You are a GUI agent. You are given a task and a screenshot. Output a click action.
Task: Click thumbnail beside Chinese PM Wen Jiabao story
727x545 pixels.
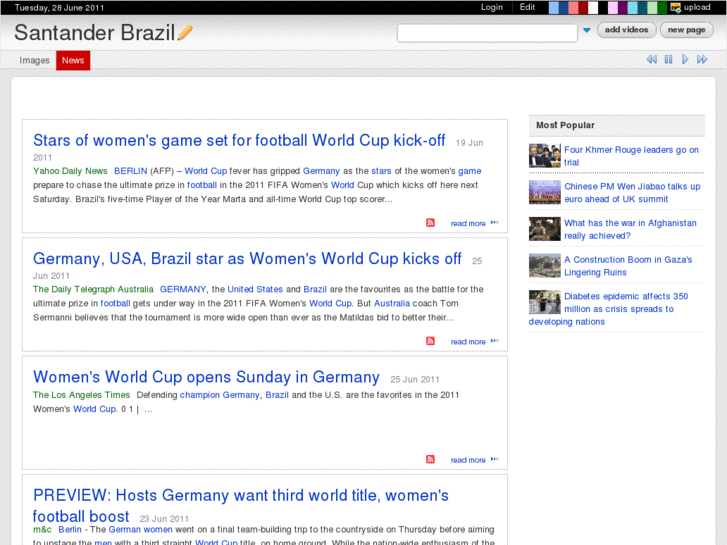(x=545, y=192)
